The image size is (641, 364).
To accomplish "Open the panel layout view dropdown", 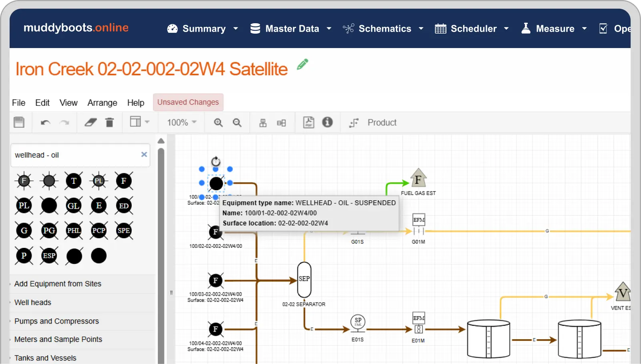I will coord(139,122).
